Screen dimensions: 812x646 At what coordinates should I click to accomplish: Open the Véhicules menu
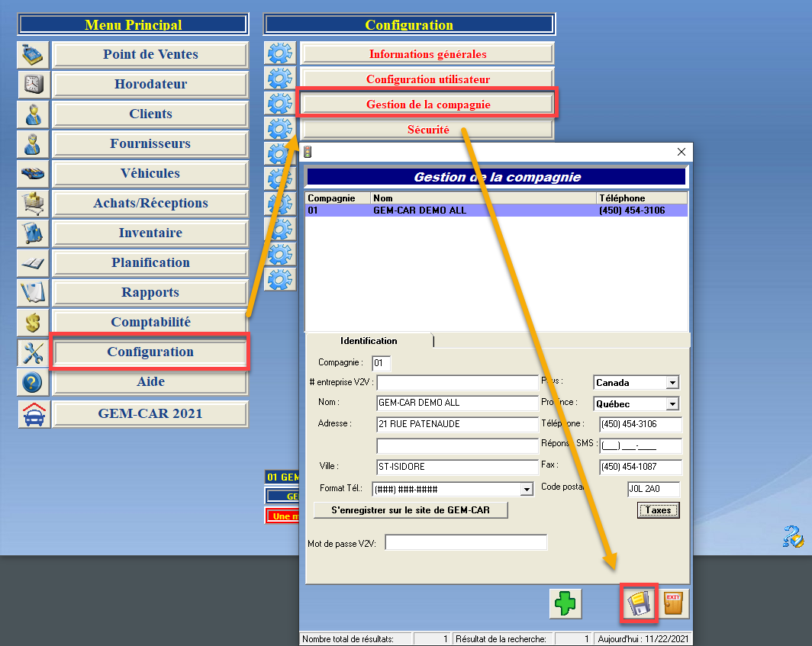(150, 173)
